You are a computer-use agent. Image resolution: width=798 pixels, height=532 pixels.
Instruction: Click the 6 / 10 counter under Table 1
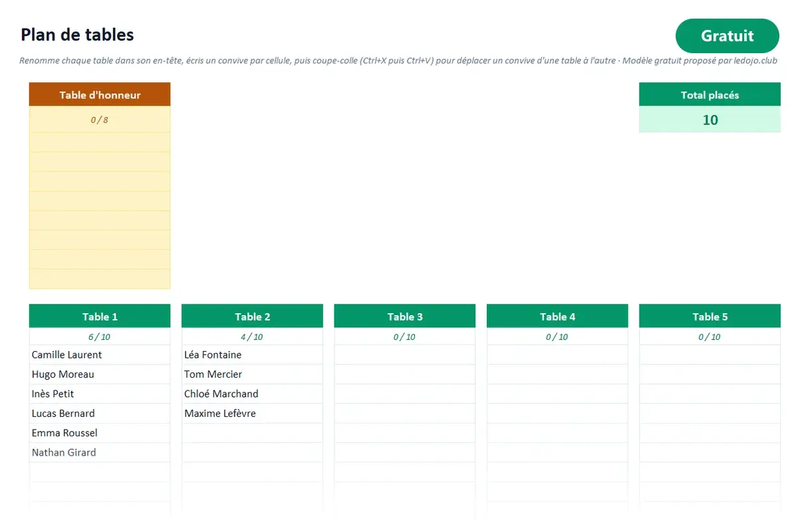(100, 336)
